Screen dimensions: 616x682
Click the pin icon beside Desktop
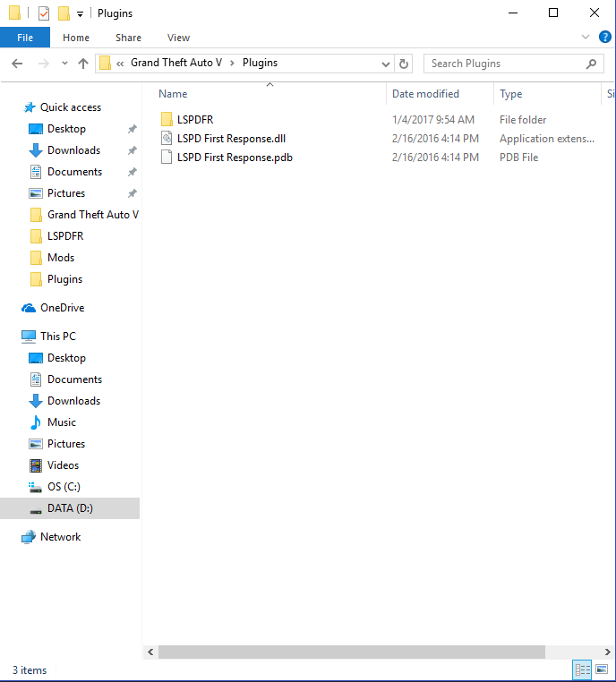click(133, 129)
